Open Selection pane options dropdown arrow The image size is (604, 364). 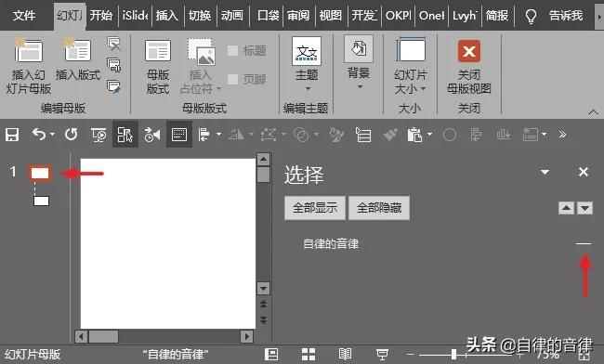(x=545, y=172)
